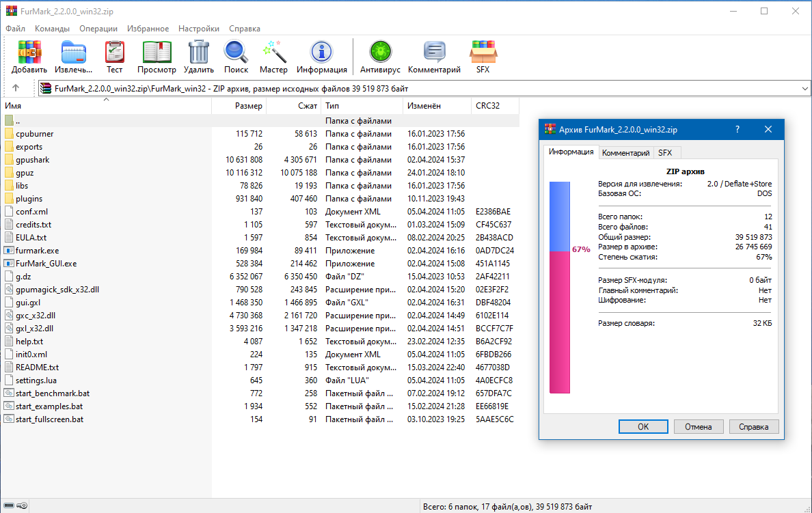Select the gpushark folder in file list
Image resolution: width=812 pixels, height=513 pixels.
pyautogui.click(x=32, y=160)
